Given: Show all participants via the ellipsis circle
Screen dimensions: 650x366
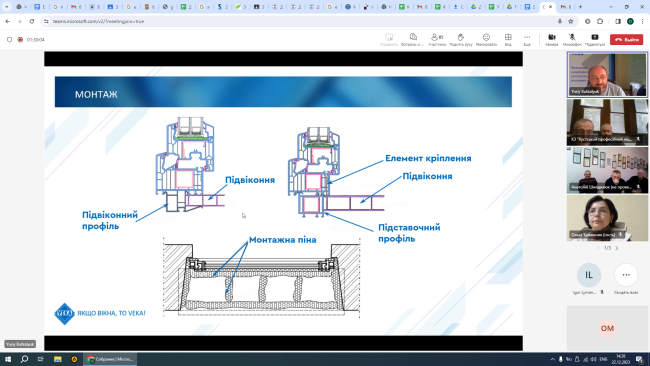Looking at the screenshot, I should (626, 275).
